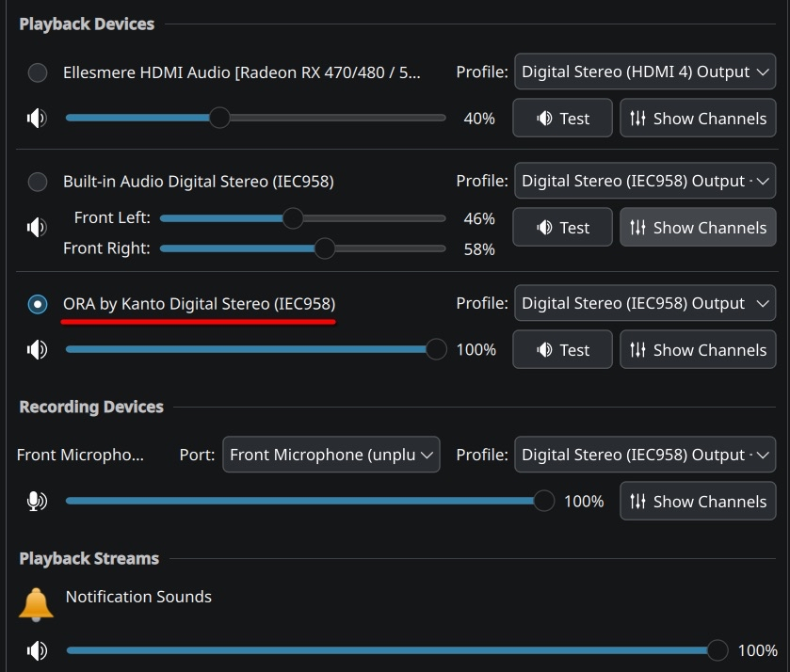Mute the Built-in Audio Digital Stereo device

37,228
